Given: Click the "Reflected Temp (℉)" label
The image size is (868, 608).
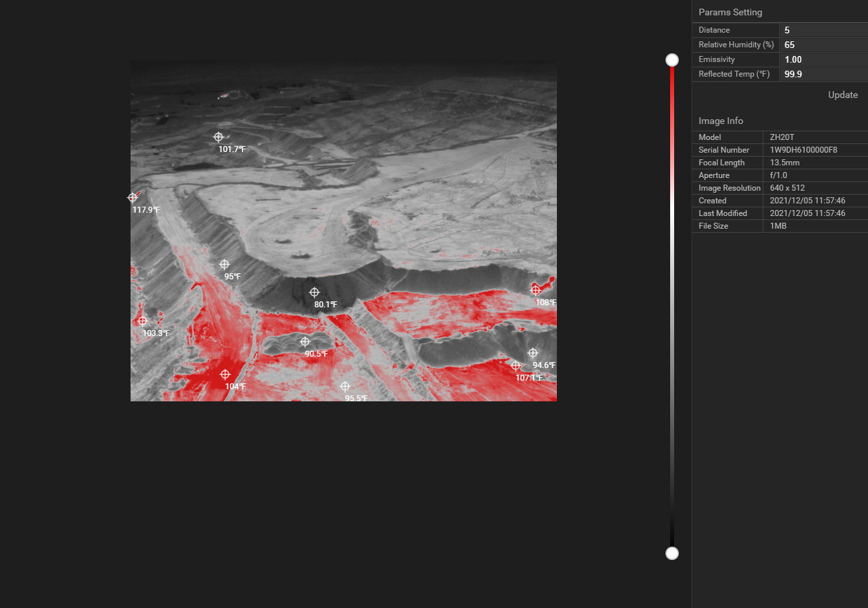Looking at the screenshot, I should [x=734, y=74].
